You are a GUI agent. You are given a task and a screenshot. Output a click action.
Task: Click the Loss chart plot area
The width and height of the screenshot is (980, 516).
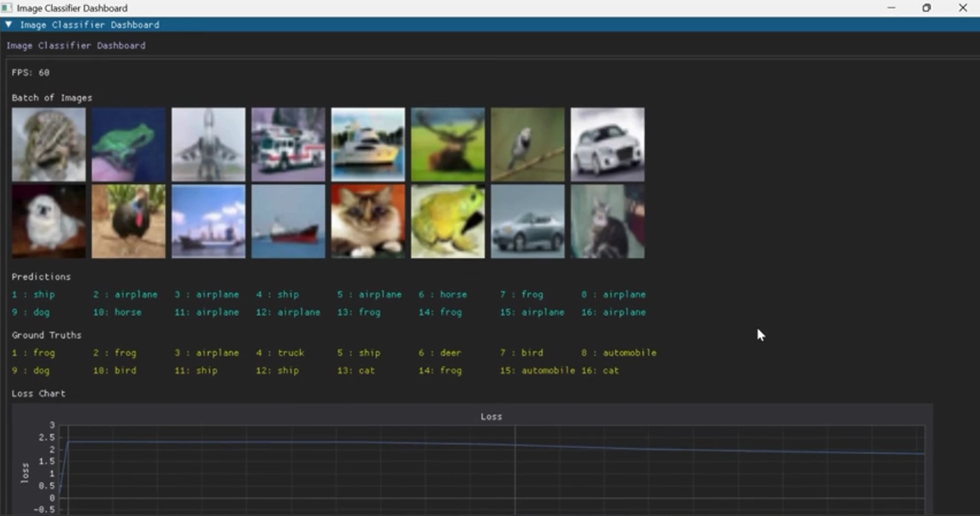point(491,468)
